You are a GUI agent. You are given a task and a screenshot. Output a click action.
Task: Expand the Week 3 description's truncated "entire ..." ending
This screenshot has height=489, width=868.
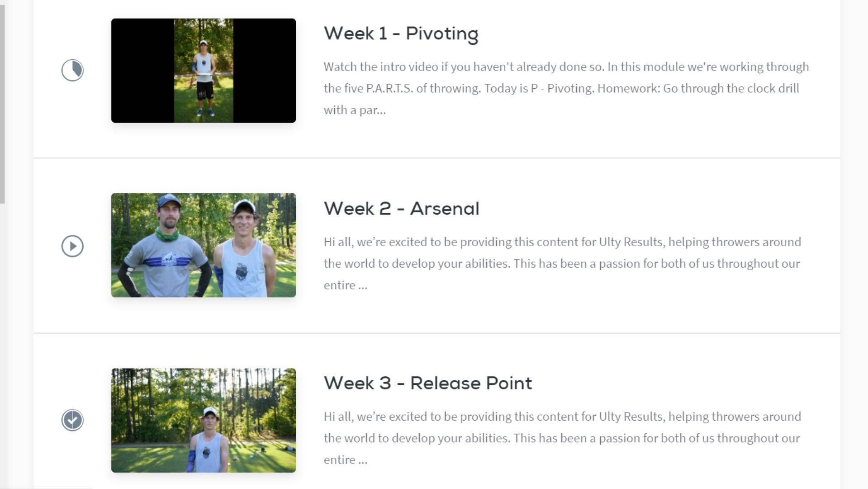[346, 460]
